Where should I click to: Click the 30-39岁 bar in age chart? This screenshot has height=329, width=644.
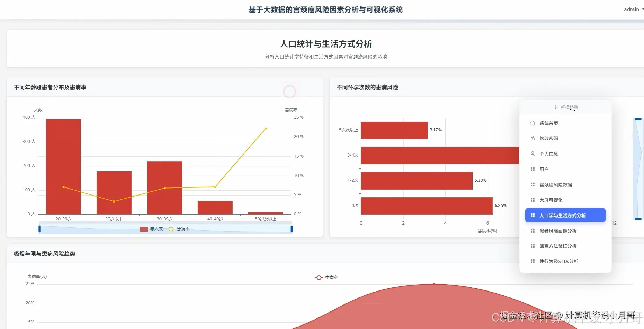[164, 188]
